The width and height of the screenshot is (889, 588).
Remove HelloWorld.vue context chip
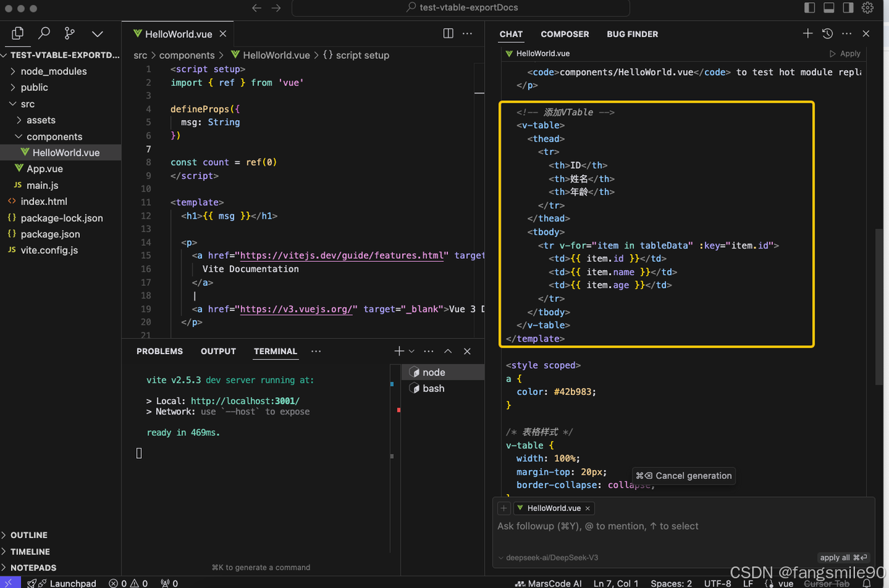coord(588,508)
